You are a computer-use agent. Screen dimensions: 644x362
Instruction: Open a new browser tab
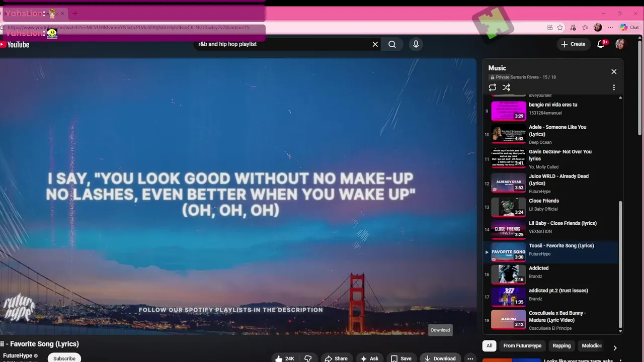point(75,14)
